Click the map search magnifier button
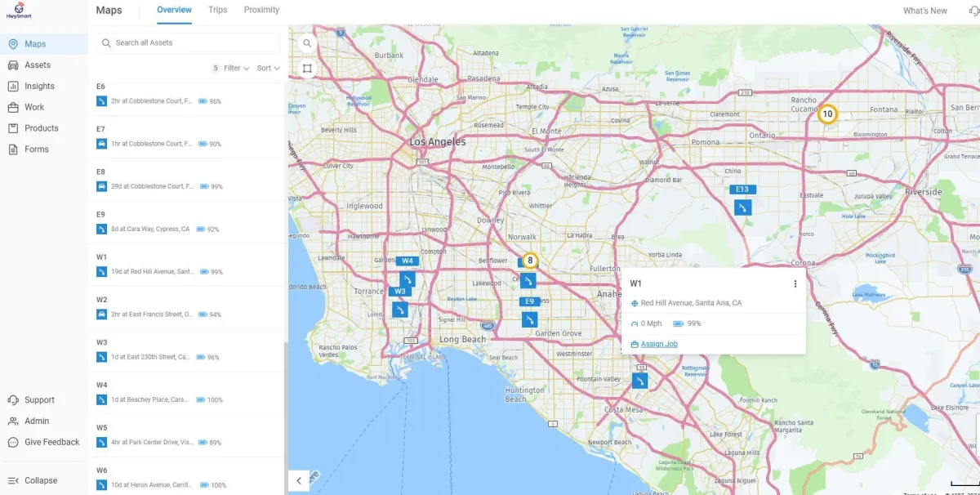 pos(307,43)
